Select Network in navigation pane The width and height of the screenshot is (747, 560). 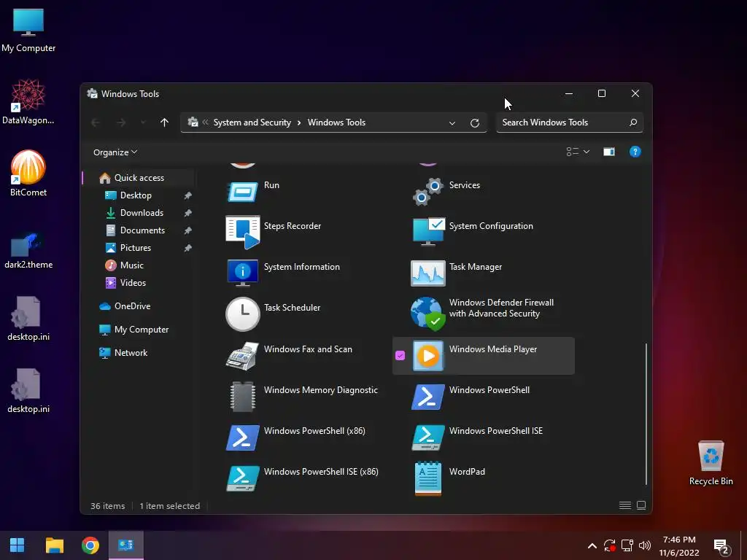pos(131,353)
